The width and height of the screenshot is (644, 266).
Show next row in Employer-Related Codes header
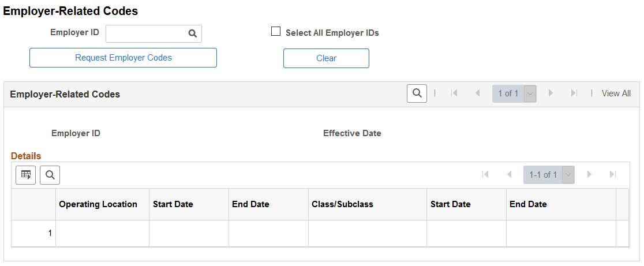551,93
